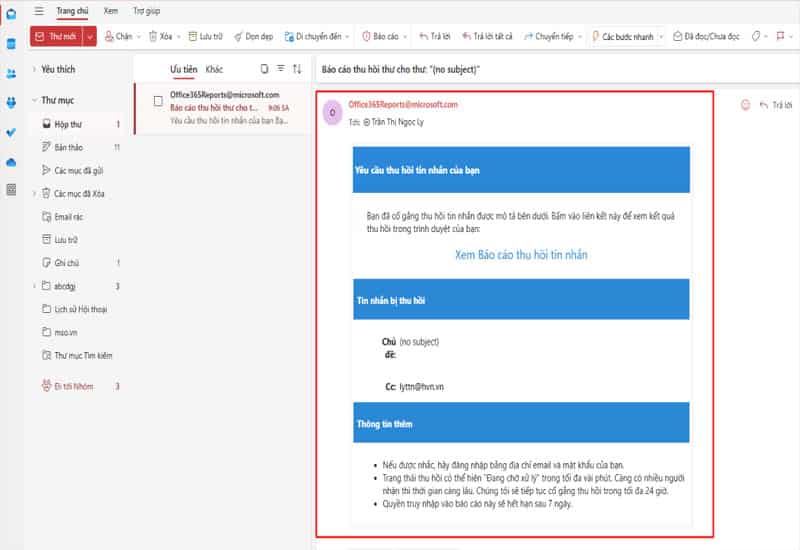The image size is (800, 550).
Task: Expand the Chặn dropdown arrow
Action: pos(139,37)
